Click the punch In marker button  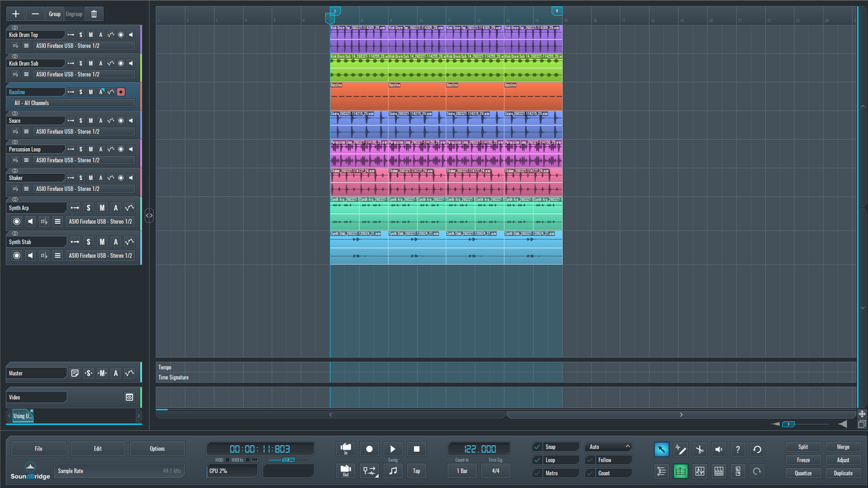pyautogui.click(x=346, y=449)
